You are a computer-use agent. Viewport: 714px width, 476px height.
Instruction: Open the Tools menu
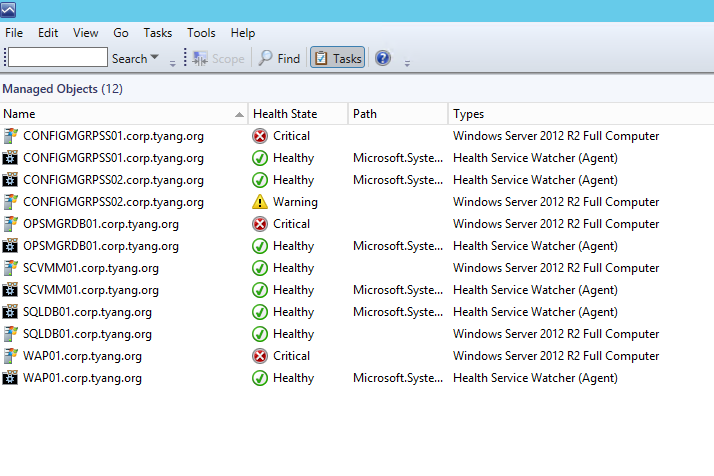click(201, 33)
